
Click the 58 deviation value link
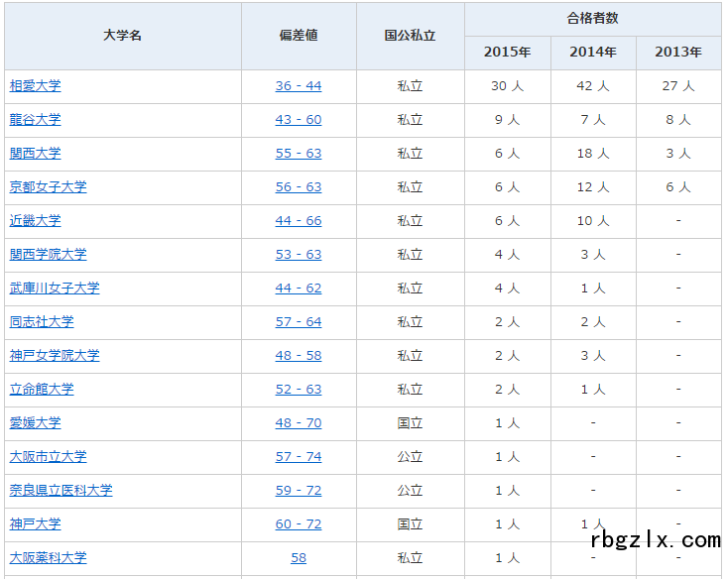click(x=299, y=557)
